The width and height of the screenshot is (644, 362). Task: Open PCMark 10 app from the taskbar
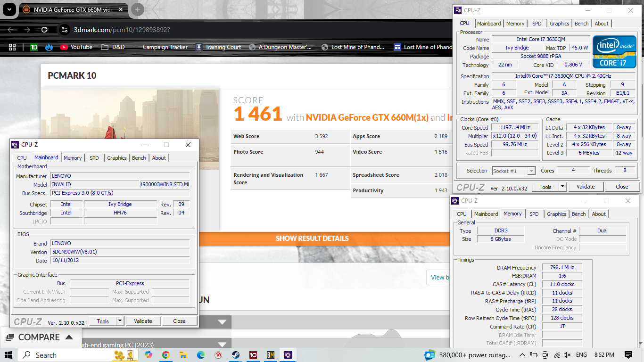click(253, 355)
